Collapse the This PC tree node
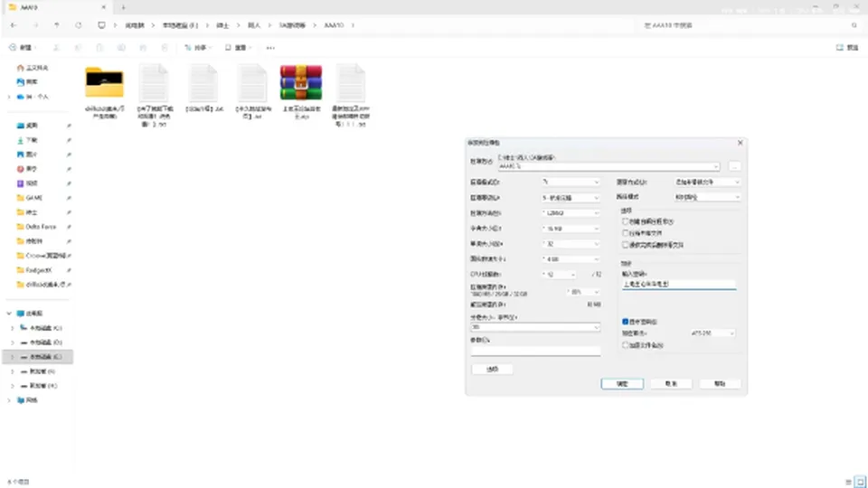 point(9,314)
